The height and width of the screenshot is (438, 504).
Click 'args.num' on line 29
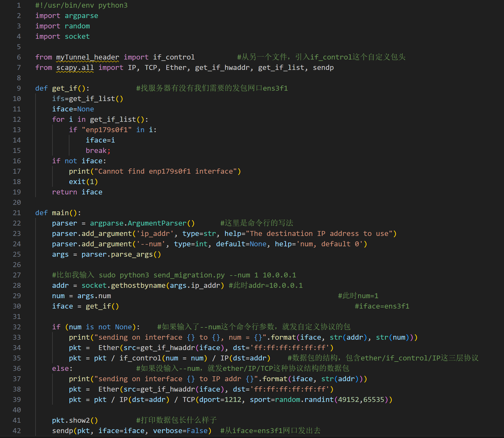point(94,296)
